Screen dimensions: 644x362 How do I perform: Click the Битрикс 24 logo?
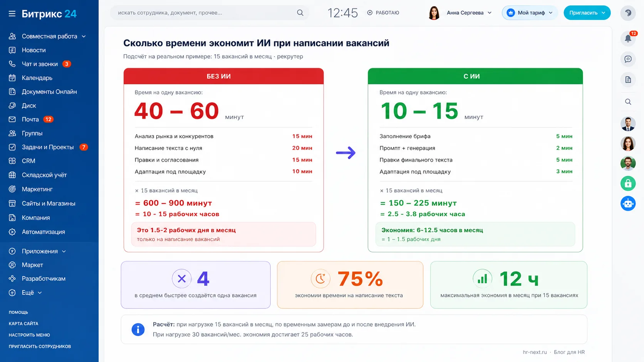[49, 14]
